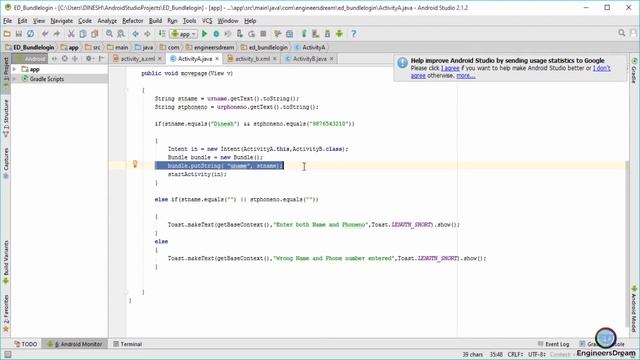
Task: Toggle the Captures side panel
Action: (x=6, y=163)
